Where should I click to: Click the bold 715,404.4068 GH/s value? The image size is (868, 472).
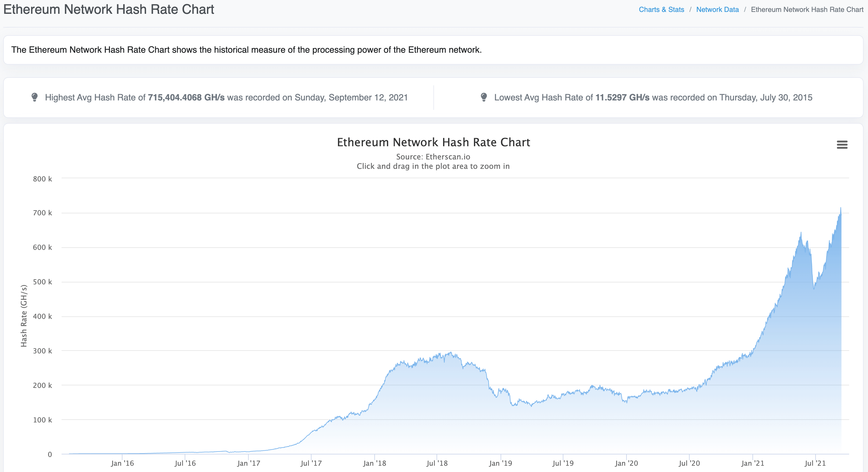(187, 98)
